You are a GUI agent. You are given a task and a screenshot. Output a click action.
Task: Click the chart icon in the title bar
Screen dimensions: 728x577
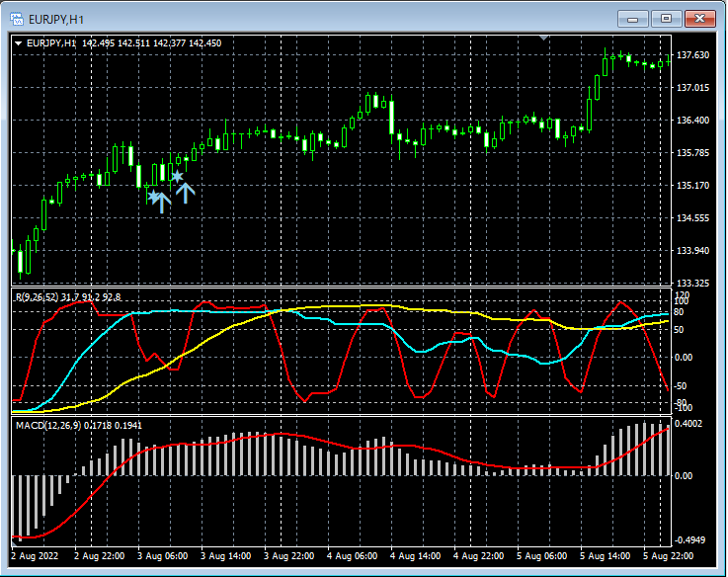pos(18,18)
